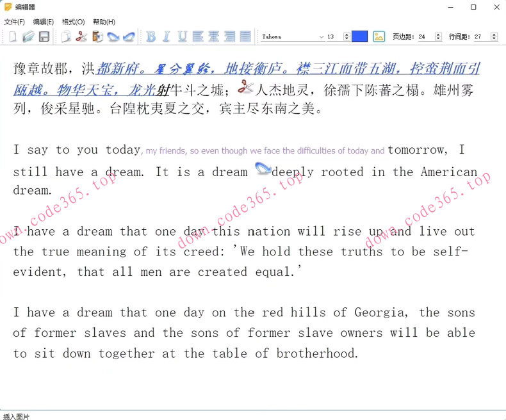Viewport: 506px width, 420px height.
Task: Open a file via folder icon
Action: [x=28, y=36]
